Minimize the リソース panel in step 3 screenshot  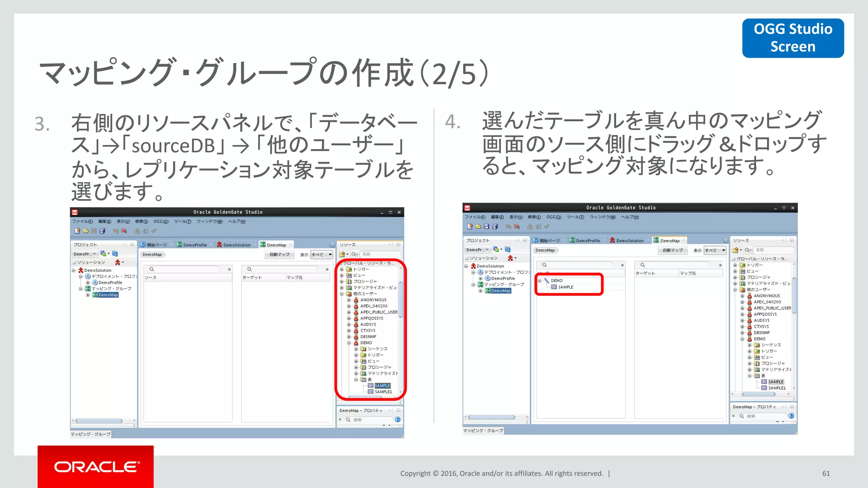coord(398,245)
